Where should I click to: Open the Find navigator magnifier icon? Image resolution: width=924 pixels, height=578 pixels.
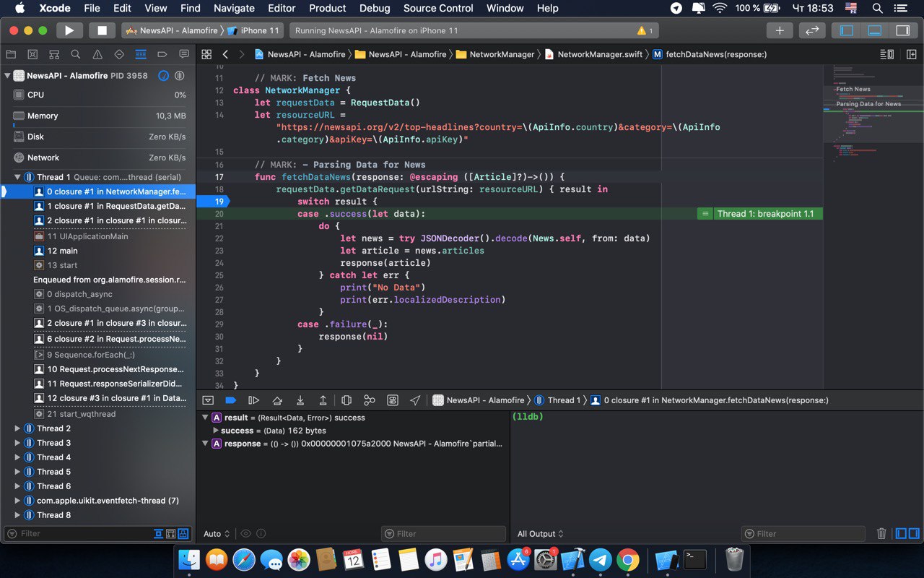click(76, 54)
